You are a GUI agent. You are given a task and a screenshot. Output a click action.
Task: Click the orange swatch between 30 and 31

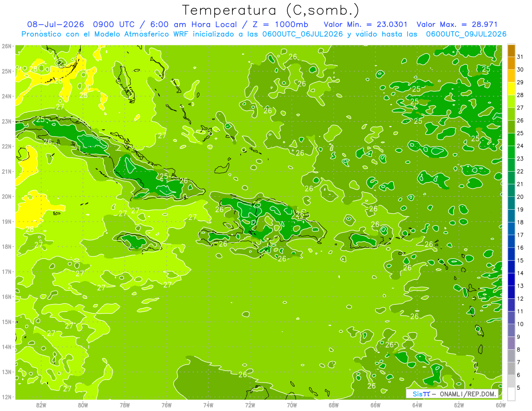(x=511, y=63)
